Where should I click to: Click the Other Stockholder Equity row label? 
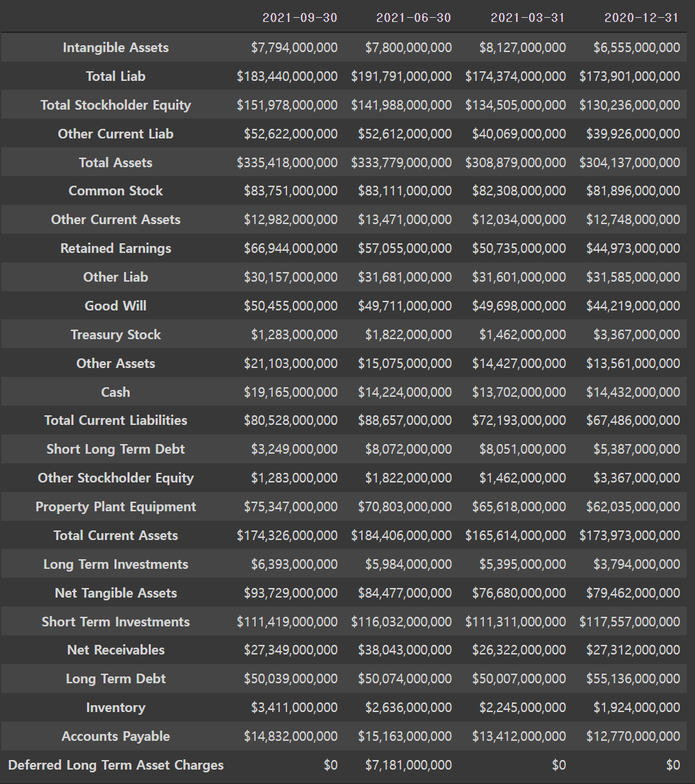click(x=116, y=478)
